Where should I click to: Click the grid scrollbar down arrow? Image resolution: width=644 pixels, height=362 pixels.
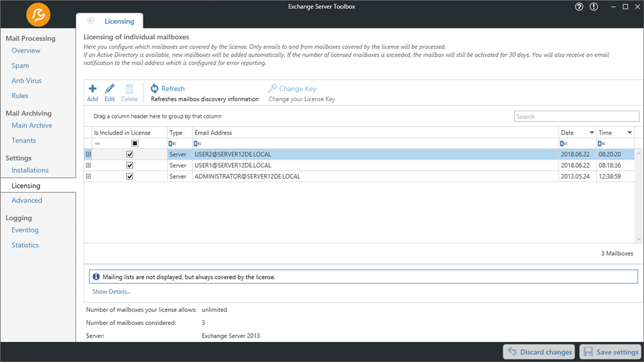(639, 239)
